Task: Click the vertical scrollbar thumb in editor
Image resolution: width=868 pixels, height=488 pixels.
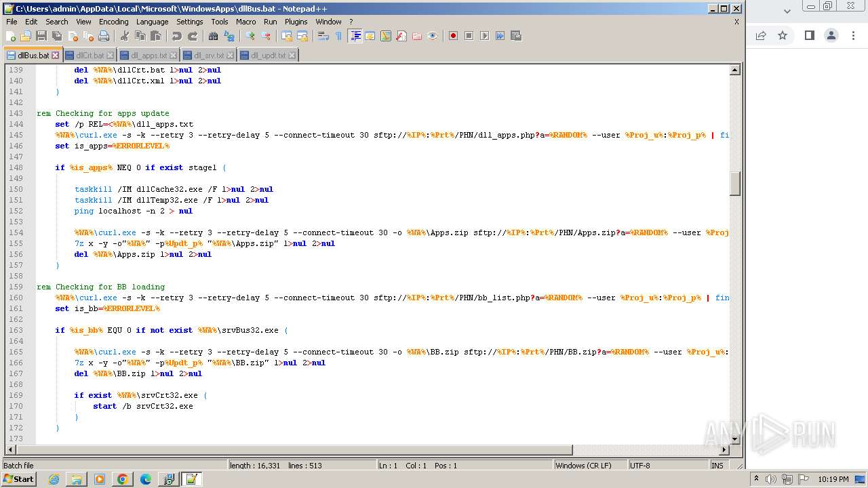Action: [x=734, y=184]
